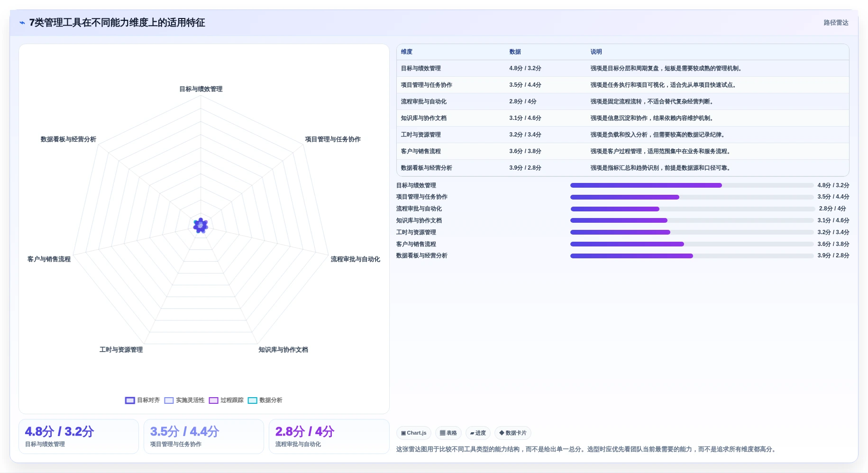Select table row 项目管理与任务协作
The width and height of the screenshot is (868, 473).
click(622, 85)
